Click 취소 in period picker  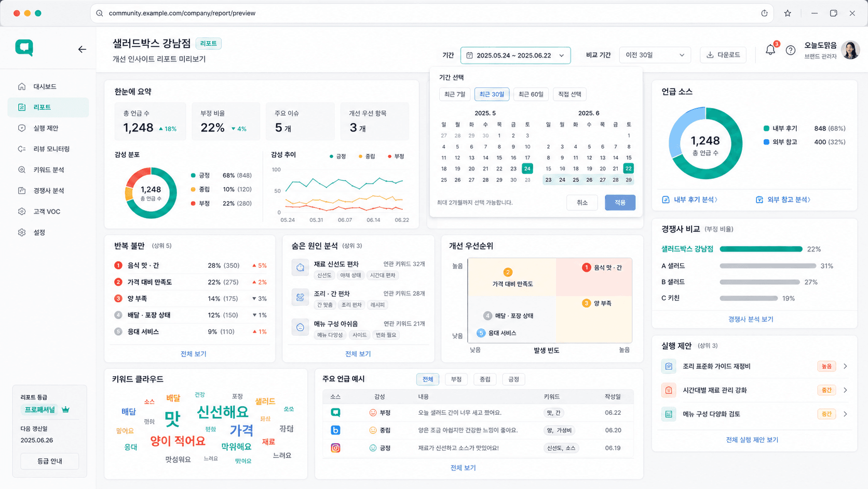tap(582, 203)
